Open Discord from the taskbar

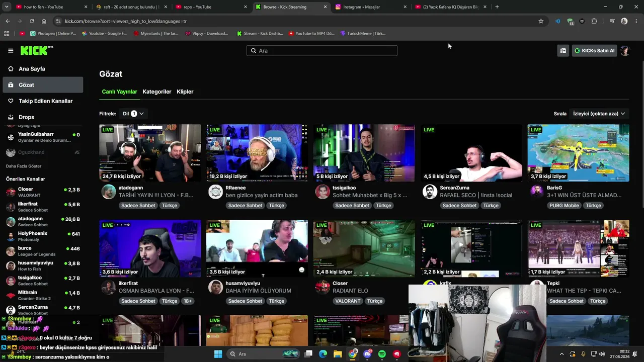[x=367, y=354]
